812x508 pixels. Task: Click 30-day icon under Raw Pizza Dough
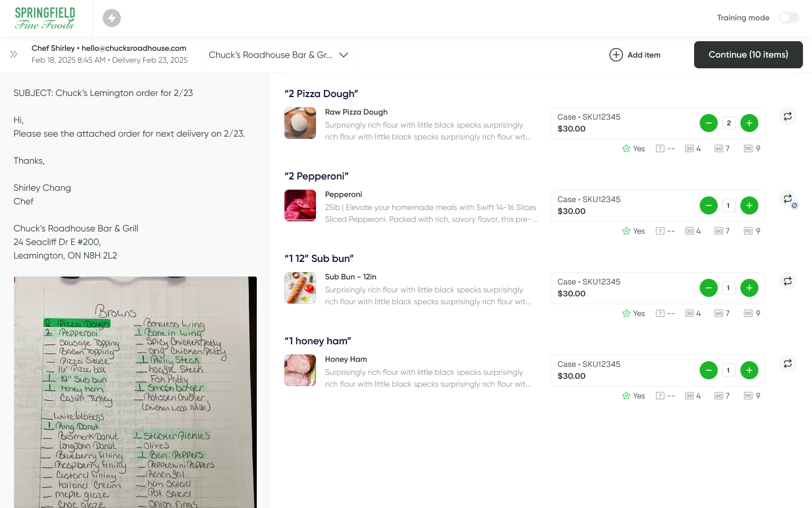pyautogui.click(x=689, y=148)
